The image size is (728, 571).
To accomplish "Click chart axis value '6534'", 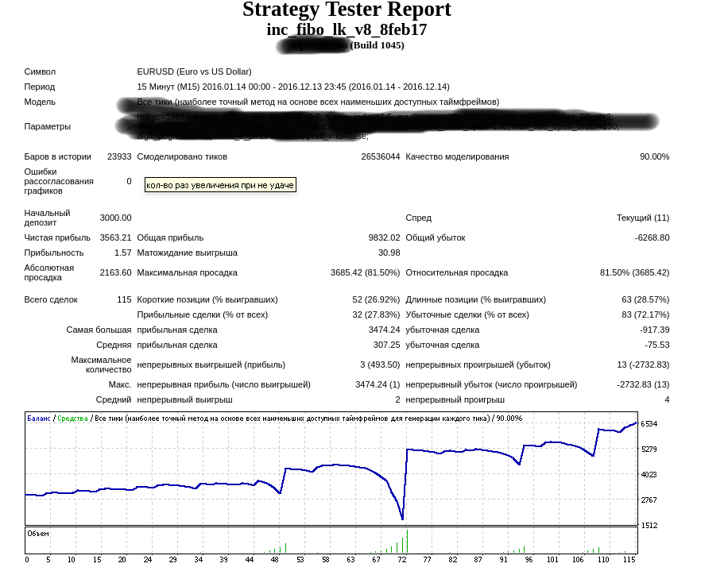I will pos(649,424).
